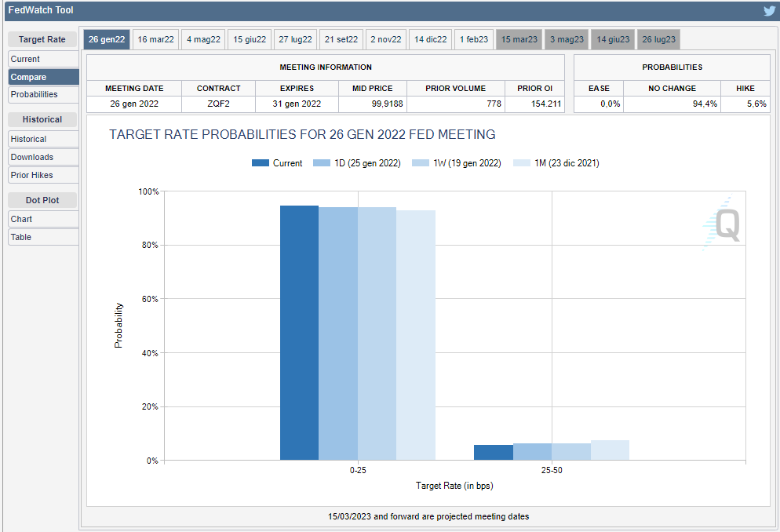Click the ZQF2 contract cell
The width and height of the screenshot is (780, 532).
pos(218,104)
